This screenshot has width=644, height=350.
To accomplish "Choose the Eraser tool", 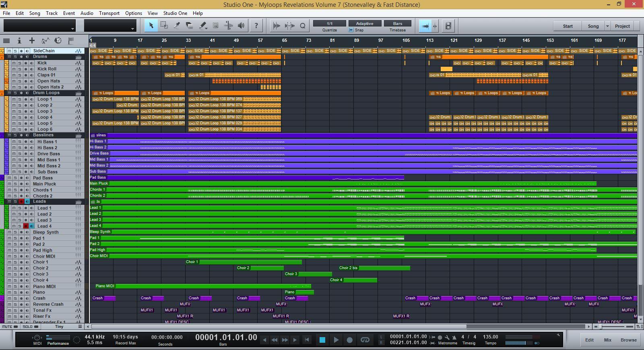I will tap(190, 26).
